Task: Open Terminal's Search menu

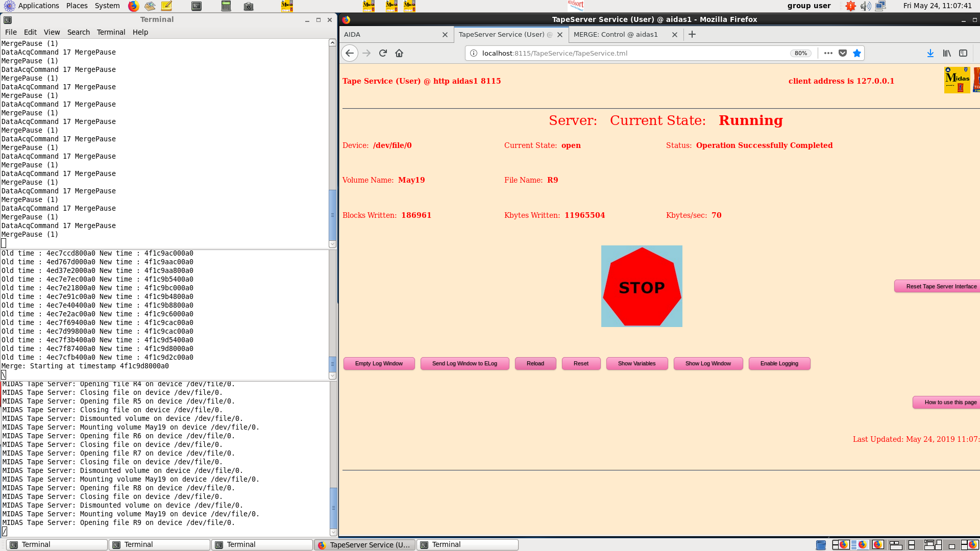Action: click(x=78, y=32)
